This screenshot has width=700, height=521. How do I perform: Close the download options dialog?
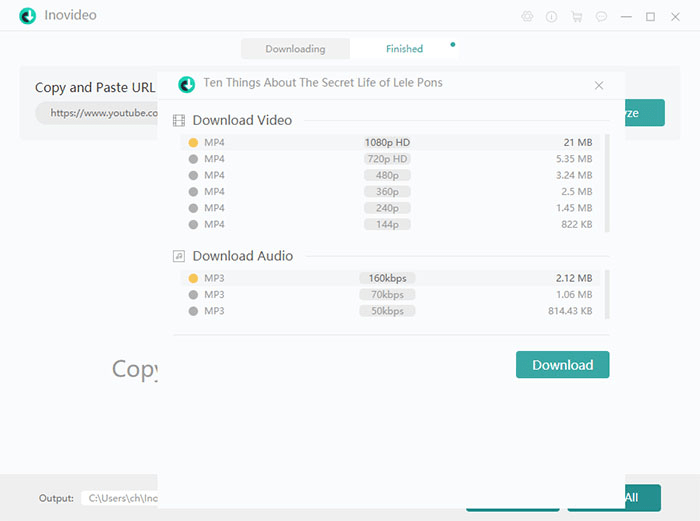click(599, 85)
